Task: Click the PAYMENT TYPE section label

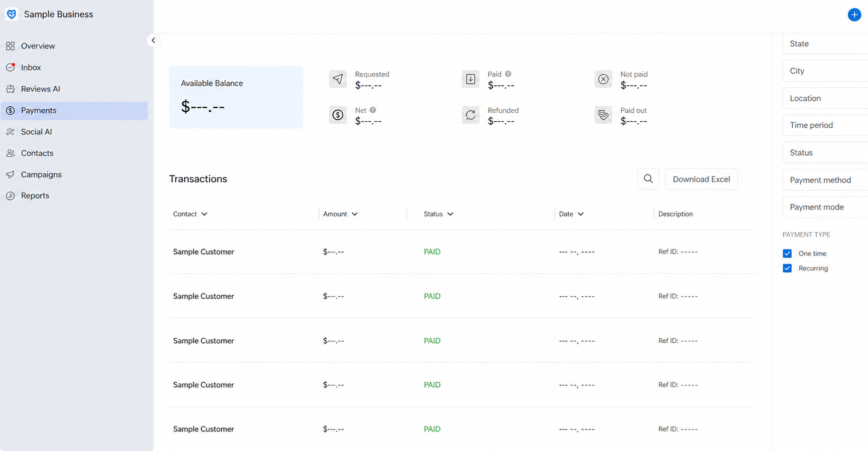Action: click(806, 234)
